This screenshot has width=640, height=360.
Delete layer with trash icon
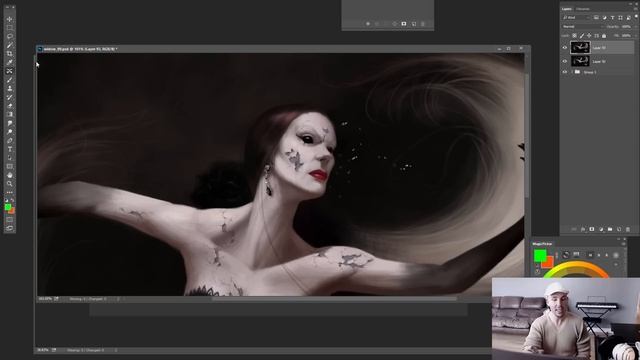pos(628,229)
